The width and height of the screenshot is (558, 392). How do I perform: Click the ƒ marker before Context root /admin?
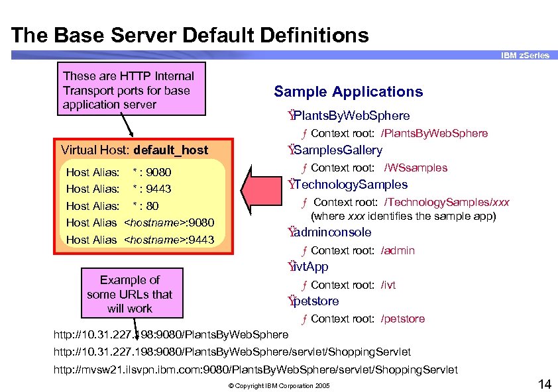click(304, 250)
